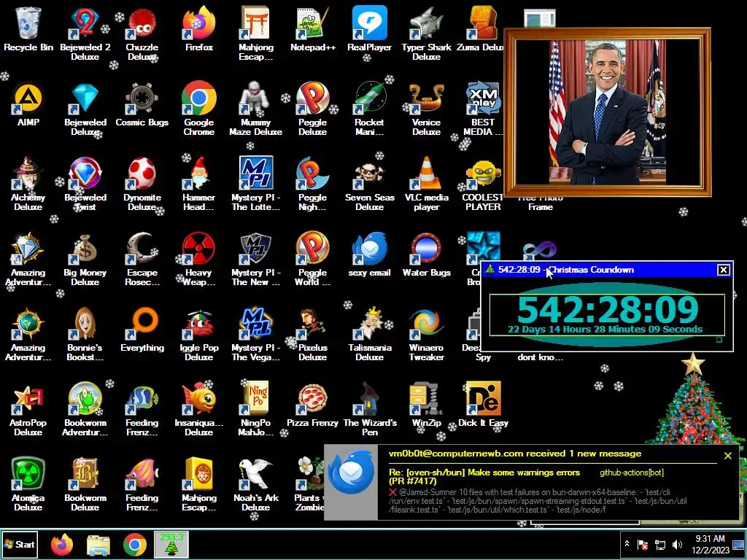747x560 pixels.
Task: Open the sexy email Thunderbird shortcut
Action: (369, 254)
